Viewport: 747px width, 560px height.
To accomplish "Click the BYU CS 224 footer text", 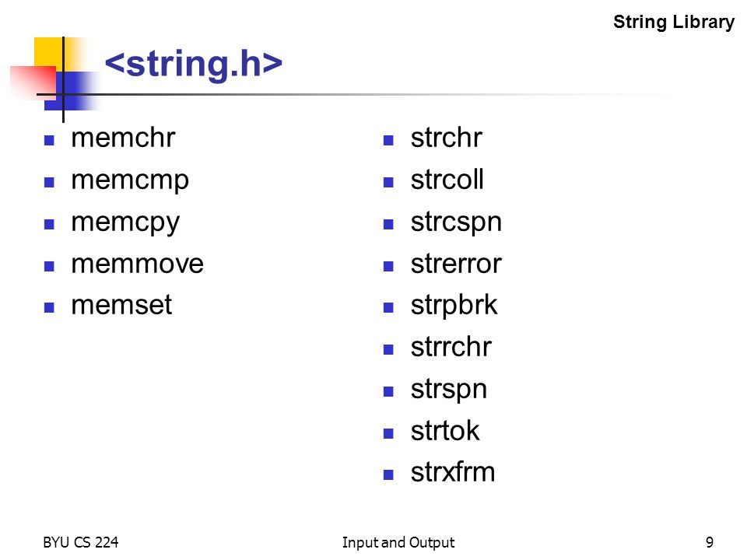I will [80, 542].
